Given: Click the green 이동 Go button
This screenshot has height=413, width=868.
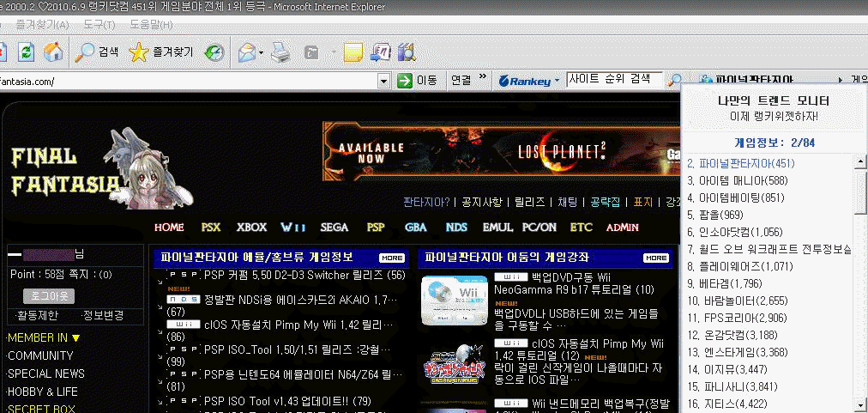Looking at the screenshot, I should [417, 81].
